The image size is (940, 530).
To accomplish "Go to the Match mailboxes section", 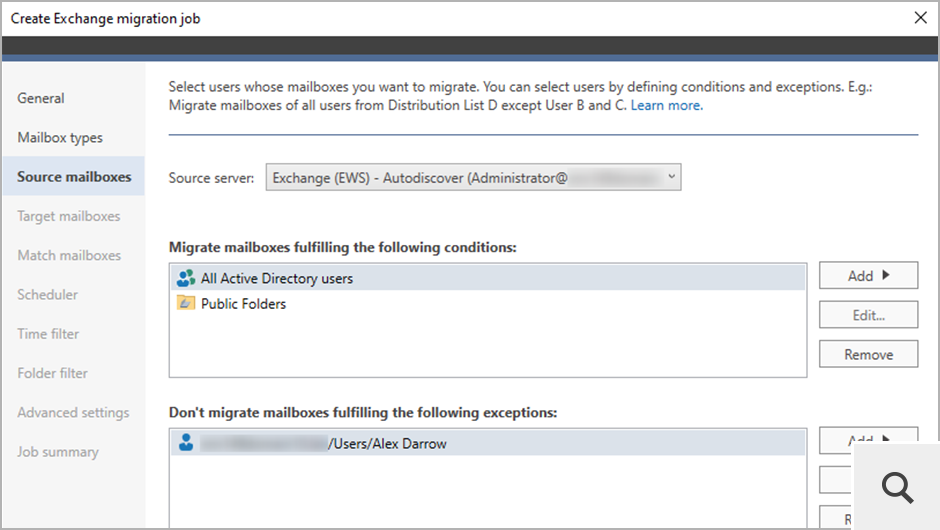I will coord(69,255).
